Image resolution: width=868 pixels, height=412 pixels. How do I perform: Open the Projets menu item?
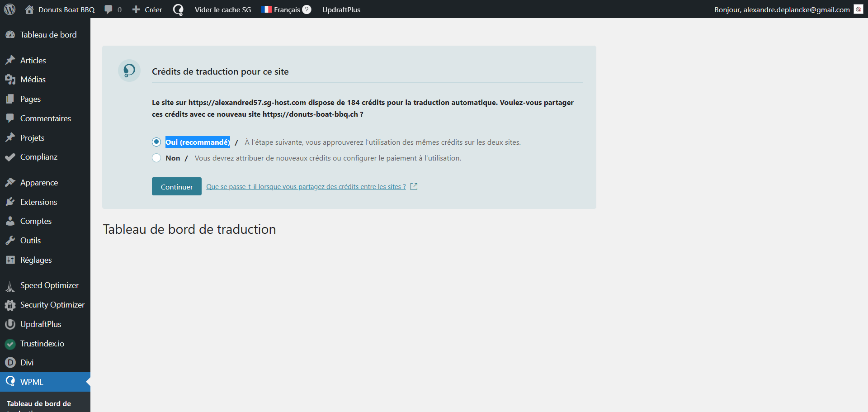[x=45, y=137]
